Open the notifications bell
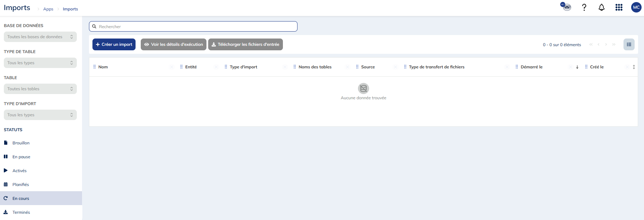644x220 pixels. (x=602, y=7)
